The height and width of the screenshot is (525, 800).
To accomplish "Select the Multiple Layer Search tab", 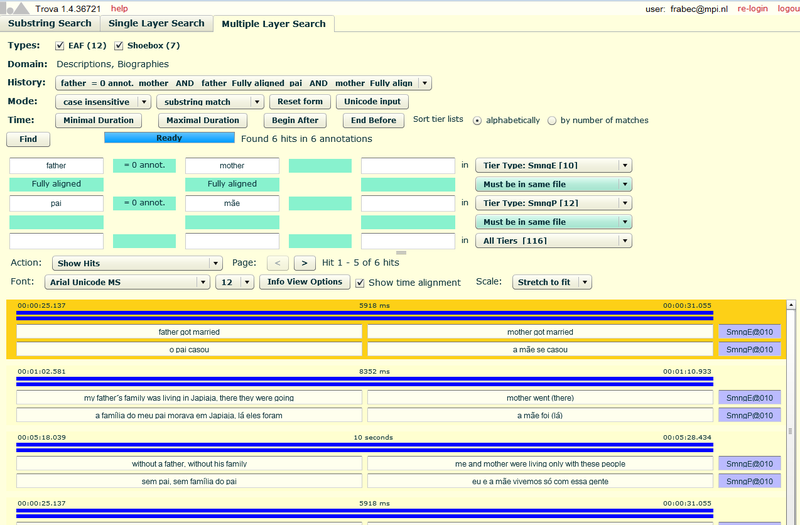I will [x=273, y=24].
